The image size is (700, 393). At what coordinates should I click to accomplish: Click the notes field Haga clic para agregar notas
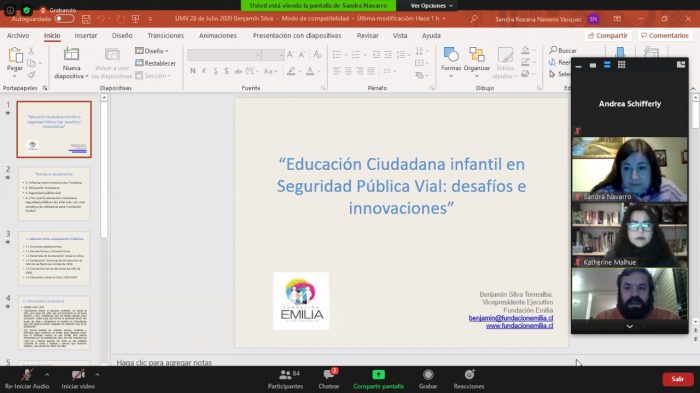(x=164, y=362)
